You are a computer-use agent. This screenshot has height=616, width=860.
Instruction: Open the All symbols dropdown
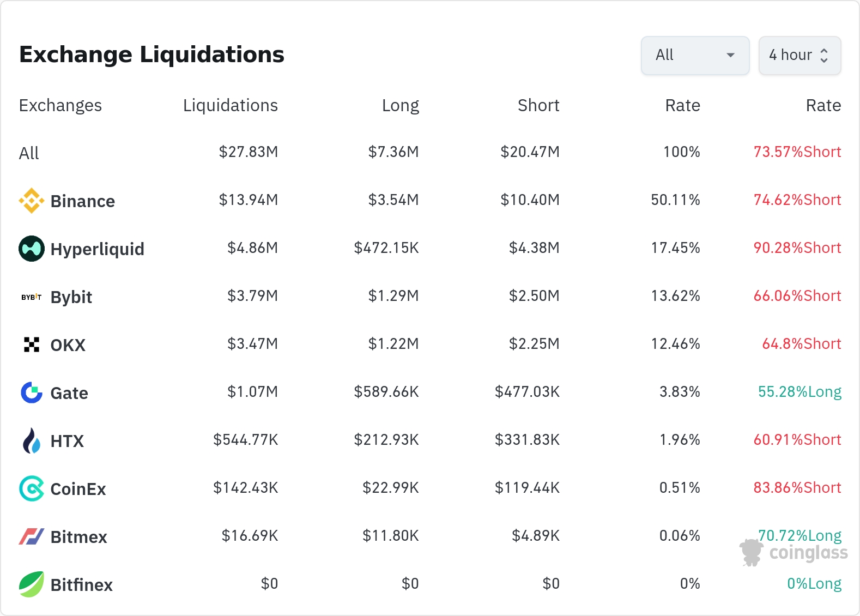point(695,55)
